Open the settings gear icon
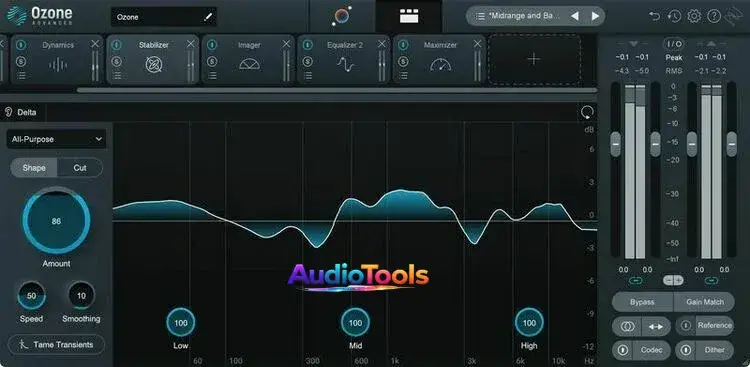The width and height of the screenshot is (750, 367). [x=694, y=16]
